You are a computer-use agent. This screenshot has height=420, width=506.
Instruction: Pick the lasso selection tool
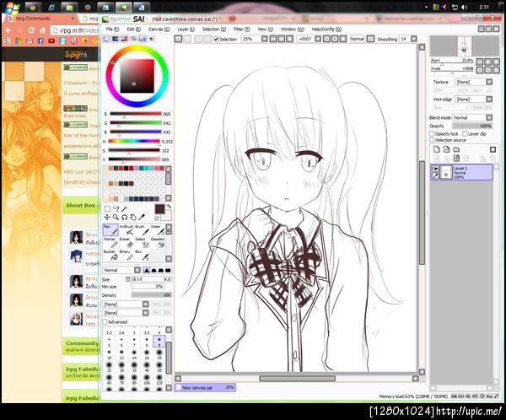click(116, 209)
